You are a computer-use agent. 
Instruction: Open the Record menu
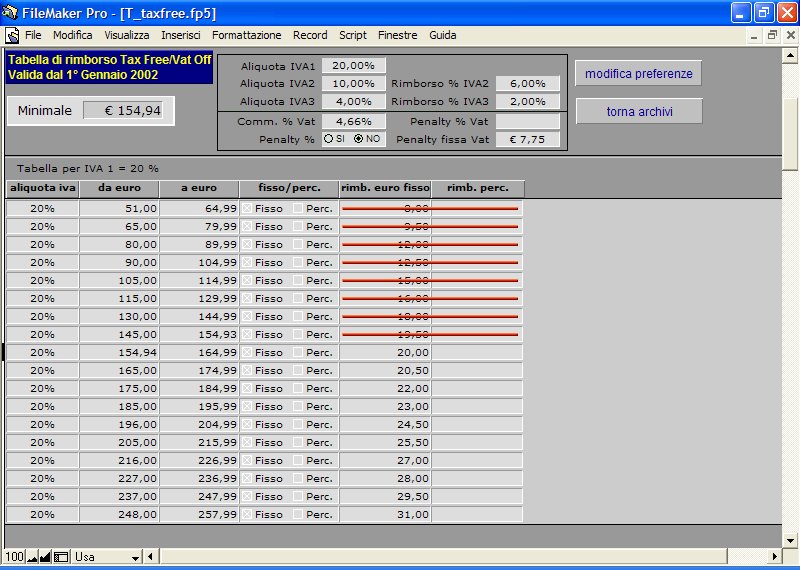[310, 35]
